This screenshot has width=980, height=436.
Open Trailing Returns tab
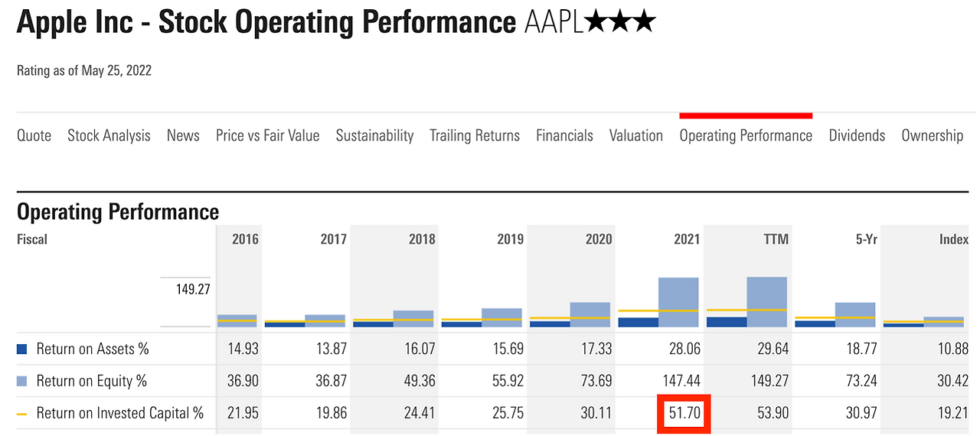click(474, 135)
